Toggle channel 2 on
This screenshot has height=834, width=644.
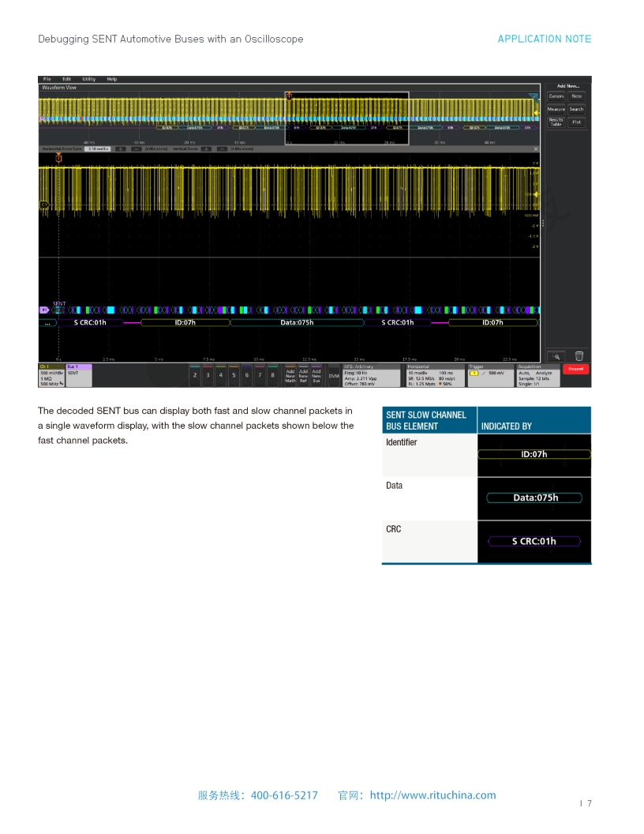195,375
